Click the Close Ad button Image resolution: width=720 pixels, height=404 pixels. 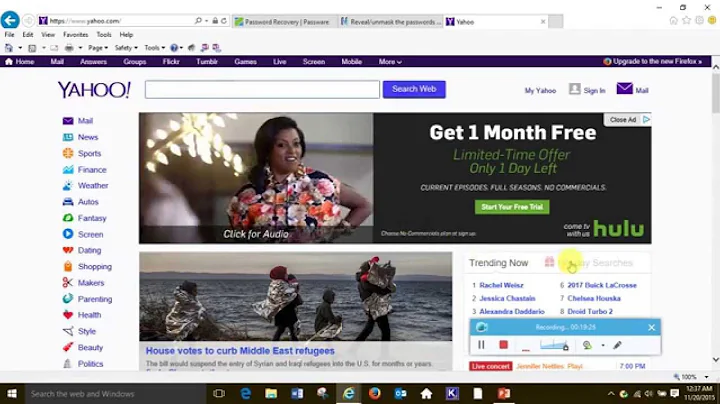(623, 119)
